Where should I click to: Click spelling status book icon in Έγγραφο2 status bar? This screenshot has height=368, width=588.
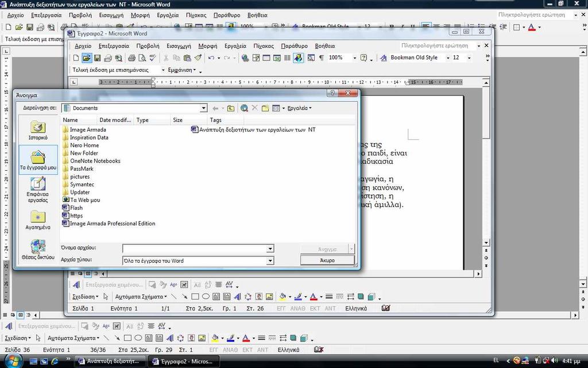[x=385, y=308]
